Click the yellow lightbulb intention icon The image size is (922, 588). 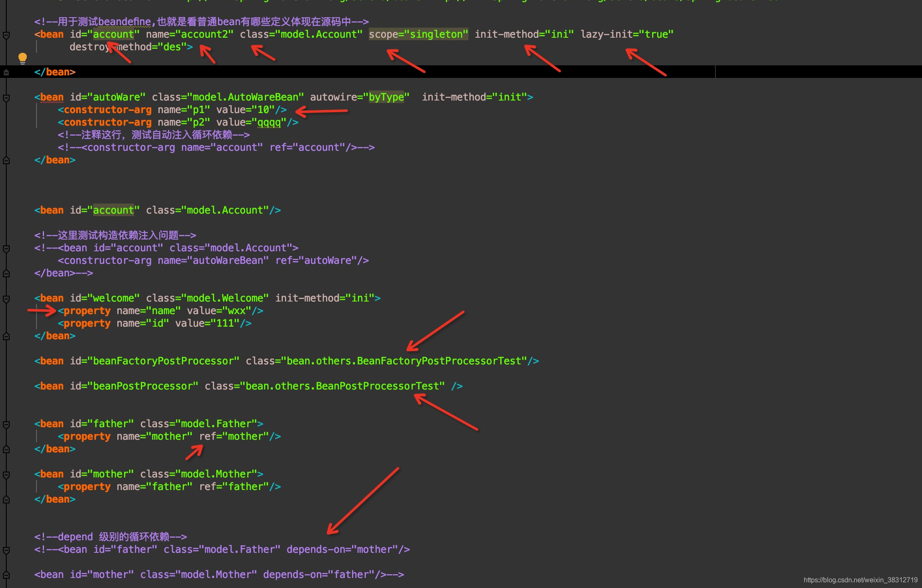[x=23, y=59]
